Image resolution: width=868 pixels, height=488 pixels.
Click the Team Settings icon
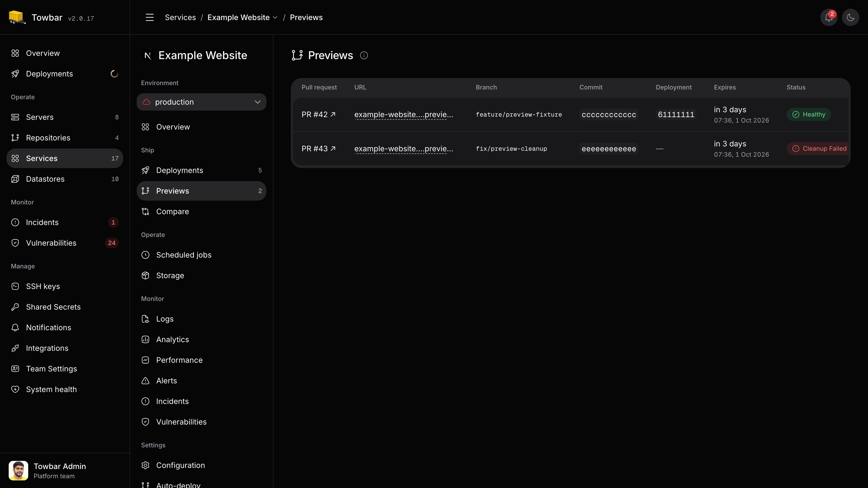coord(15,369)
